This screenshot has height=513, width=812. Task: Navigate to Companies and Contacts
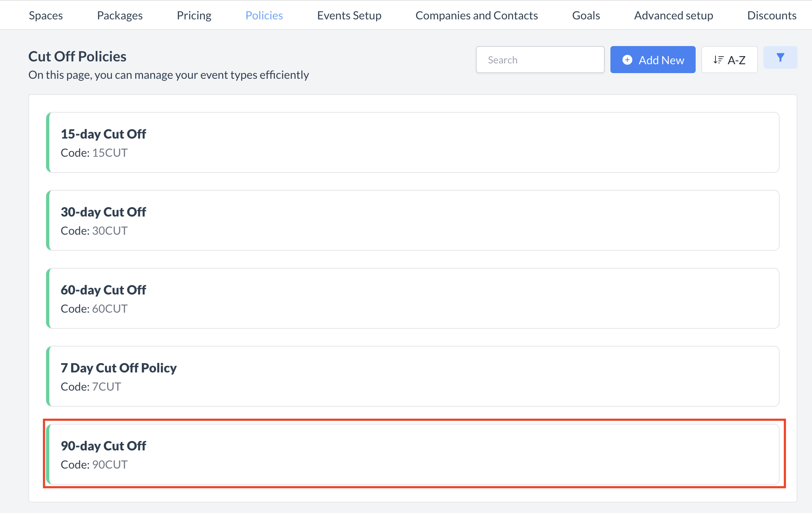pyautogui.click(x=476, y=15)
